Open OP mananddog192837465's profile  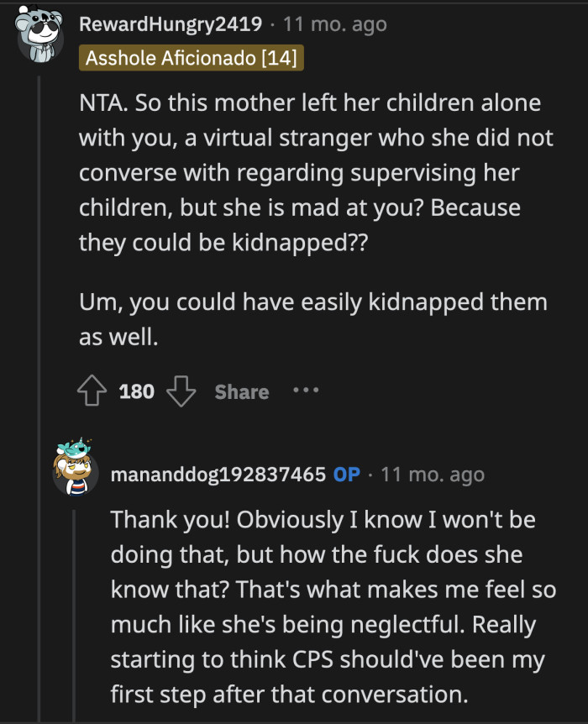(214, 475)
